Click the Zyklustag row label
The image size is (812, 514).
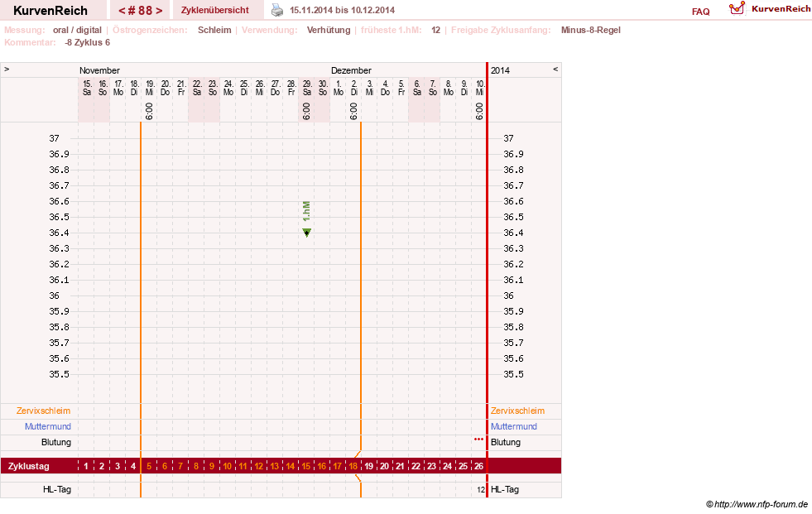pyautogui.click(x=28, y=466)
